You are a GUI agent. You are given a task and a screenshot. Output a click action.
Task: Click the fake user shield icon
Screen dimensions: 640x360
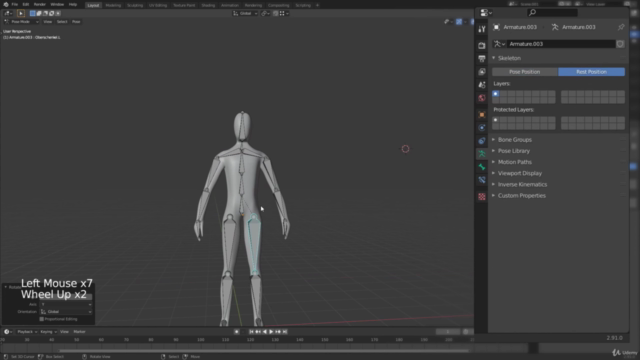click(620, 44)
